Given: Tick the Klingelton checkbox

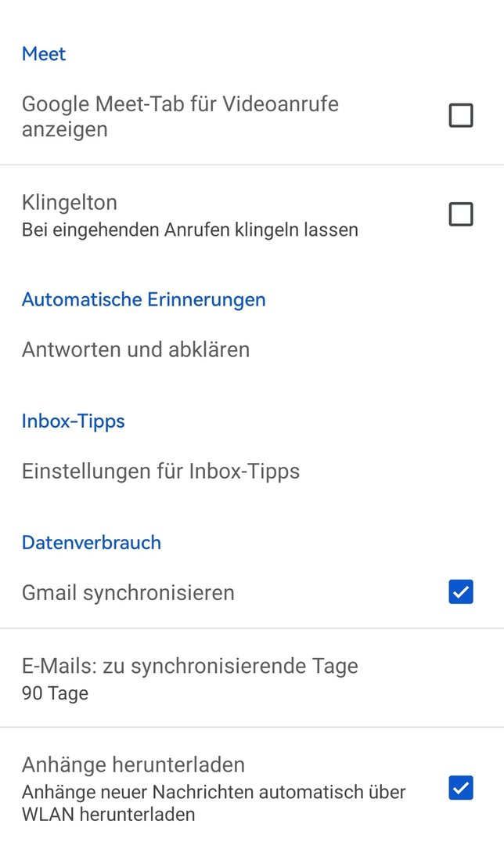Looking at the screenshot, I should (460, 214).
